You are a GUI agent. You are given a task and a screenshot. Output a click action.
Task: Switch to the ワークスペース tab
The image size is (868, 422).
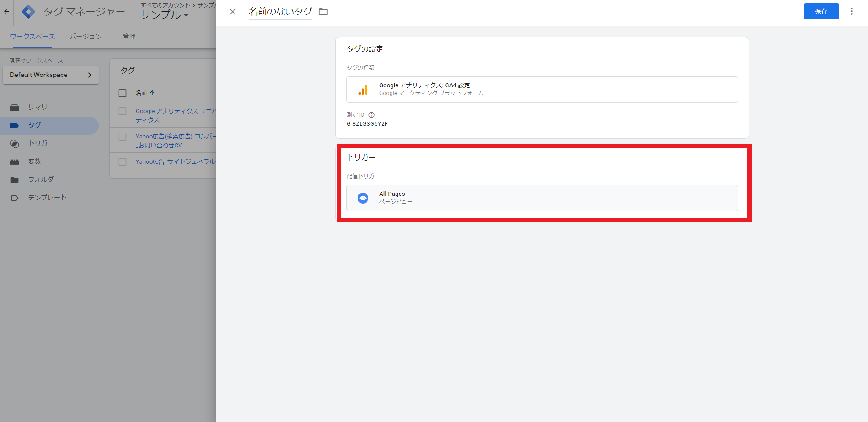(32, 37)
